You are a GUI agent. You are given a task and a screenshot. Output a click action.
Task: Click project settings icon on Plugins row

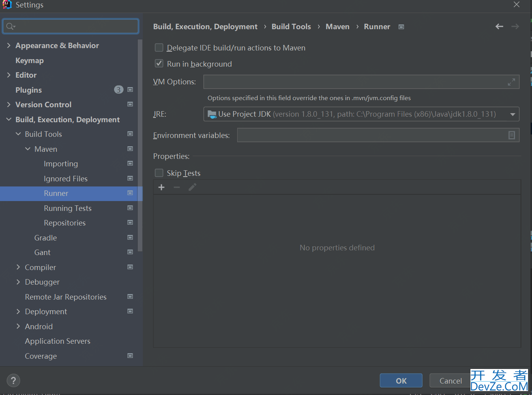point(130,90)
